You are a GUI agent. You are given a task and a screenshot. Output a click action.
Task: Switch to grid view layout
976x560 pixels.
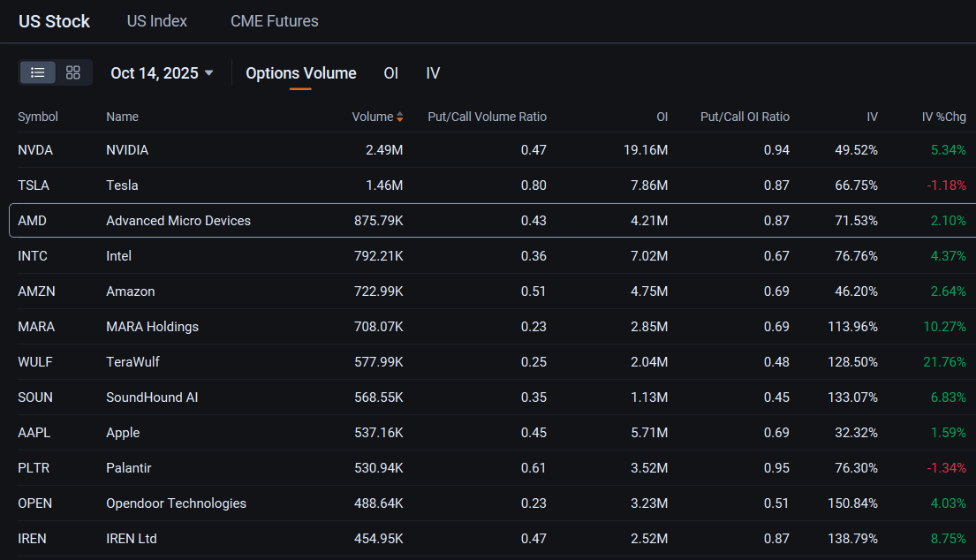pos(73,72)
